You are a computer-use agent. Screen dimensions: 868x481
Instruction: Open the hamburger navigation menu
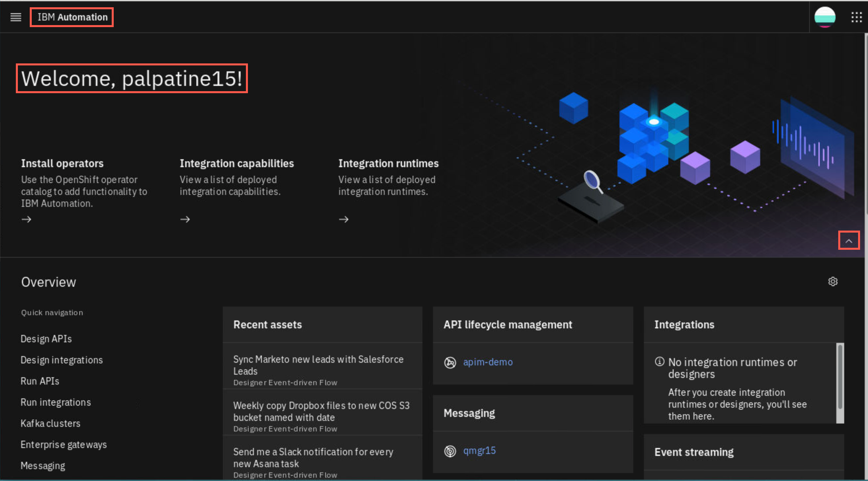[x=16, y=17]
